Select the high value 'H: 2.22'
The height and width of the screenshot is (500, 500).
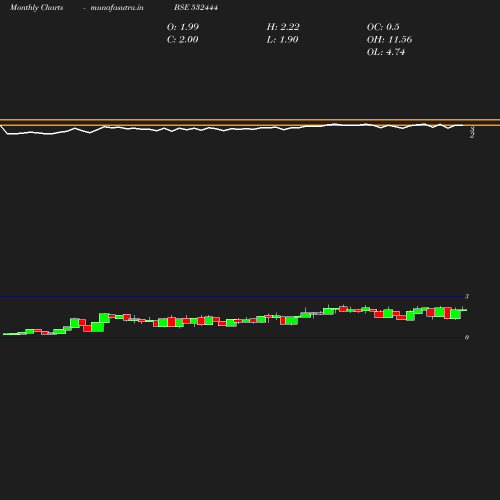tap(283, 27)
